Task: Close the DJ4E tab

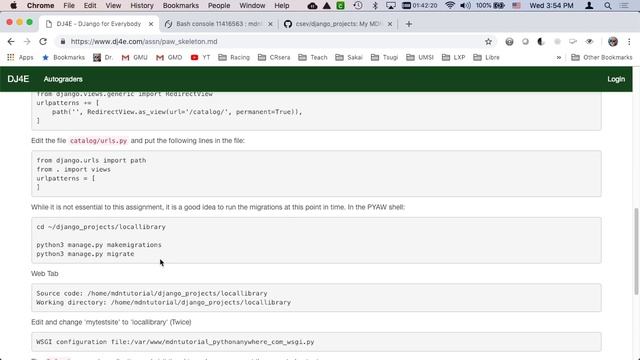Action: coord(151,24)
